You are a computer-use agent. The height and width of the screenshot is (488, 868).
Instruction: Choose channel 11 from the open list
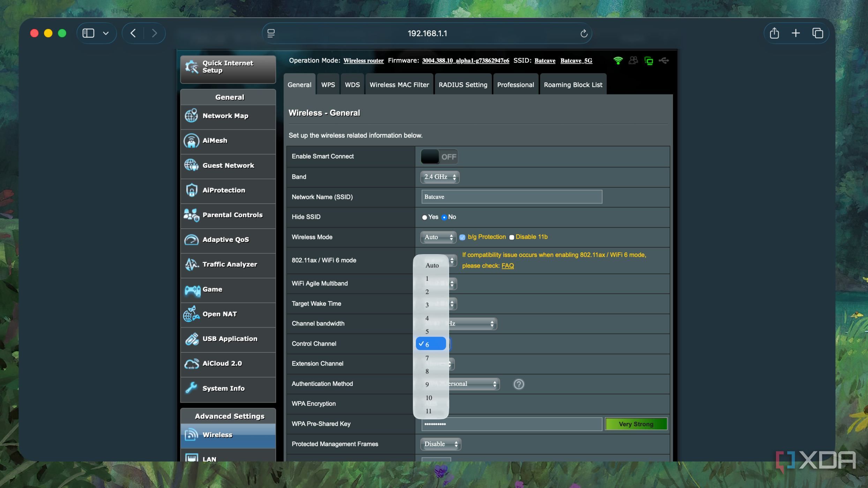[x=429, y=411]
